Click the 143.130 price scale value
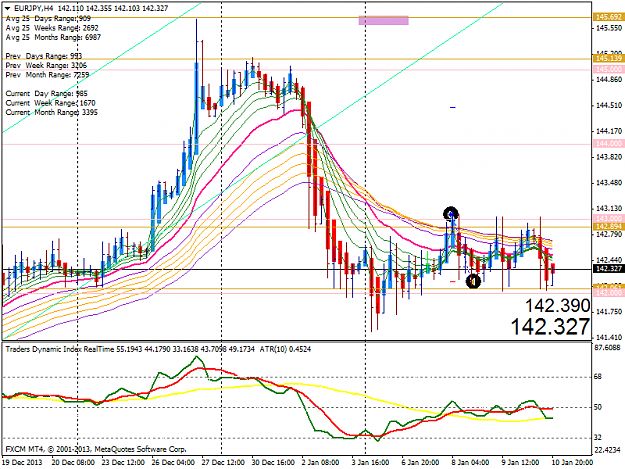This screenshot has height=469, width=625. pos(609,208)
